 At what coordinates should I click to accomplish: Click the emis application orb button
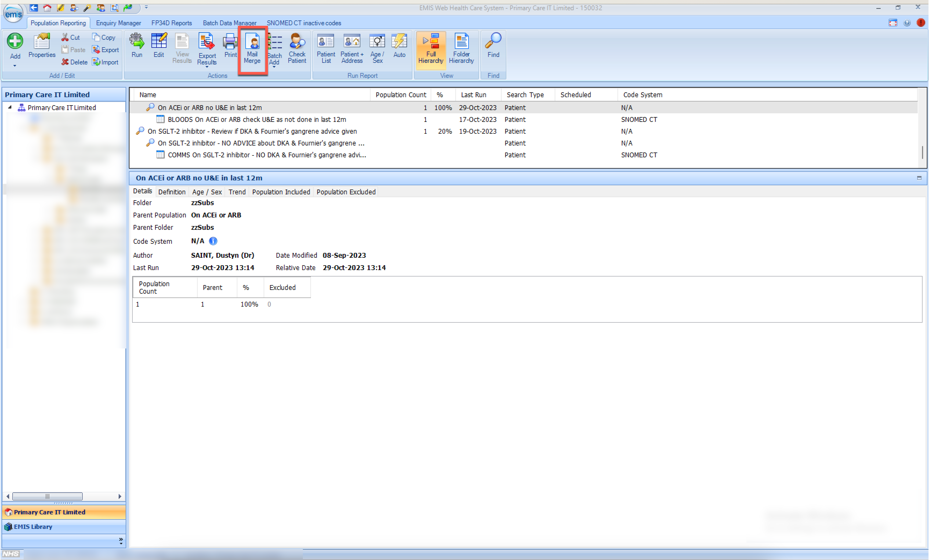click(13, 14)
